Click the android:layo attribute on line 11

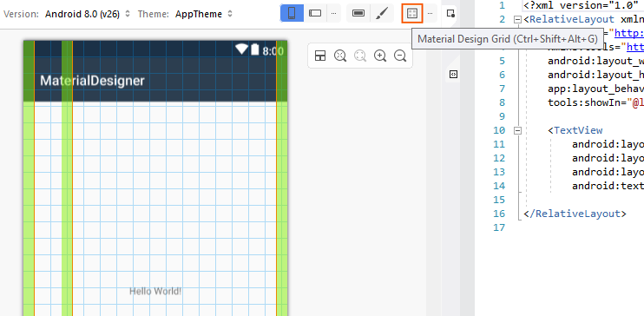pyautogui.click(x=608, y=144)
